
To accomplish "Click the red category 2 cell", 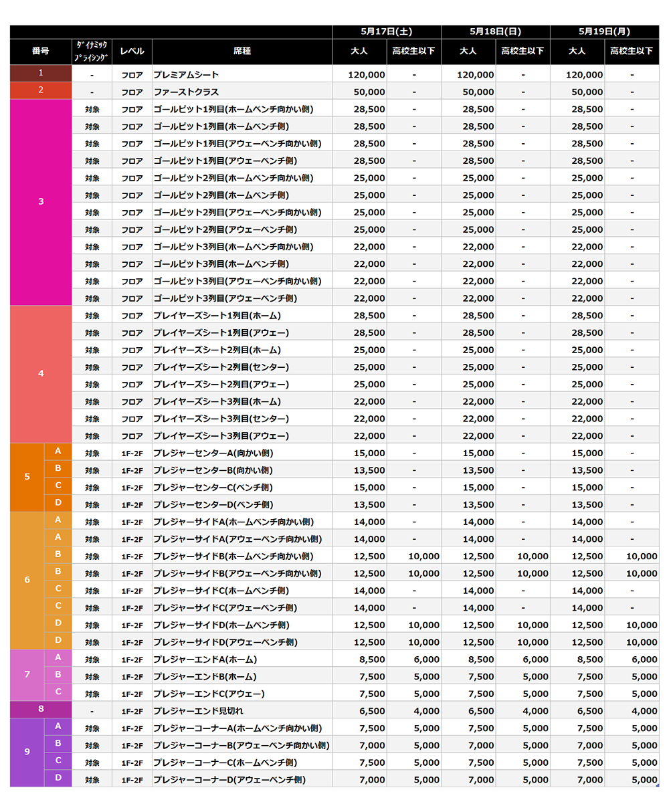I will click(x=40, y=91).
